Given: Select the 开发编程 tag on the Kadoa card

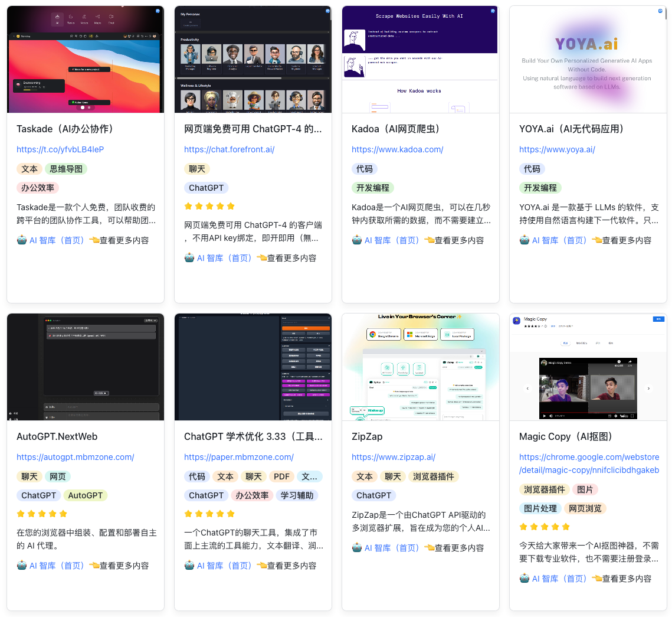Looking at the screenshot, I should (x=373, y=188).
